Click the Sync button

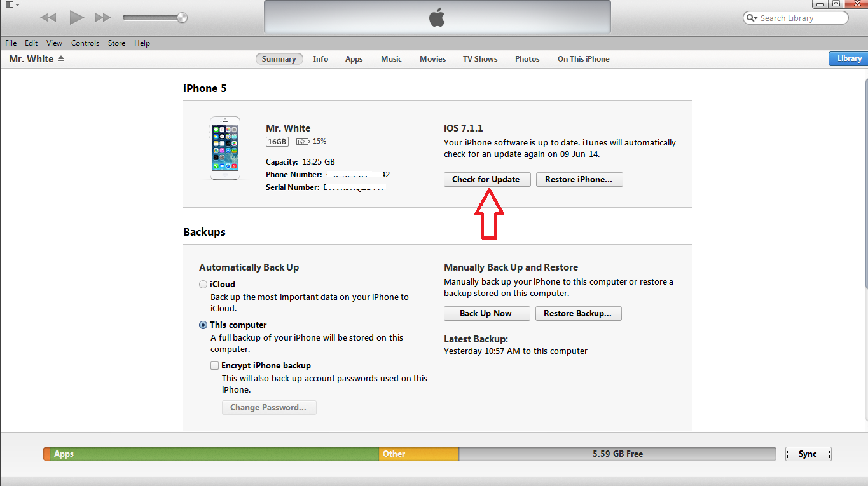coord(808,454)
